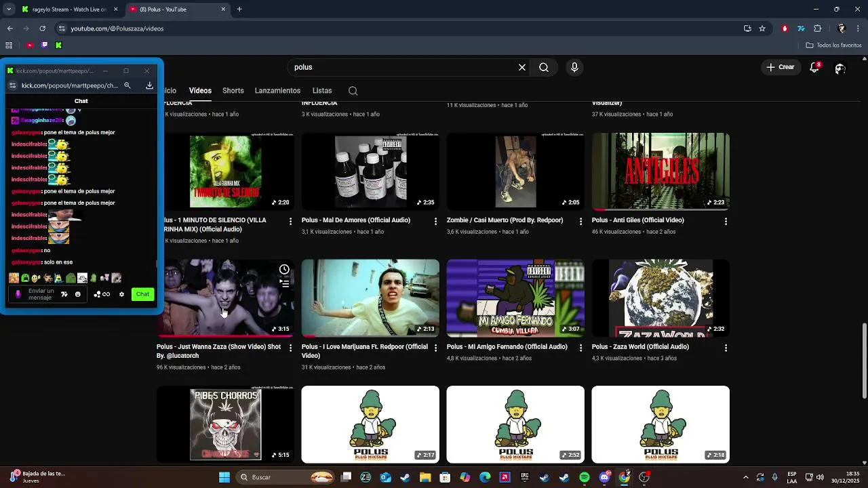Open the Twitch bookmark in bookmarks bar
The image size is (868, 488).
click(44, 45)
